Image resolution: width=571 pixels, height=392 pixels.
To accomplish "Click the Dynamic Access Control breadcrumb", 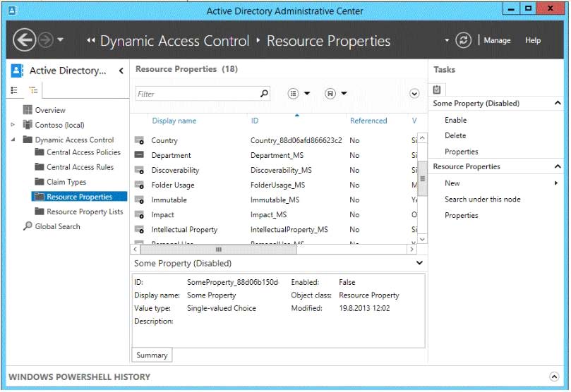I will [x=175, y=41].
